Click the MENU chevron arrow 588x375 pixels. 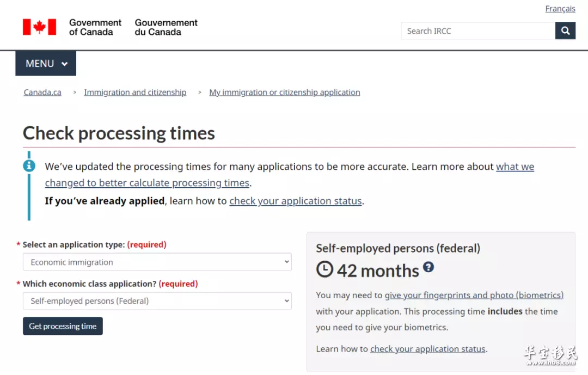(64, 64)
